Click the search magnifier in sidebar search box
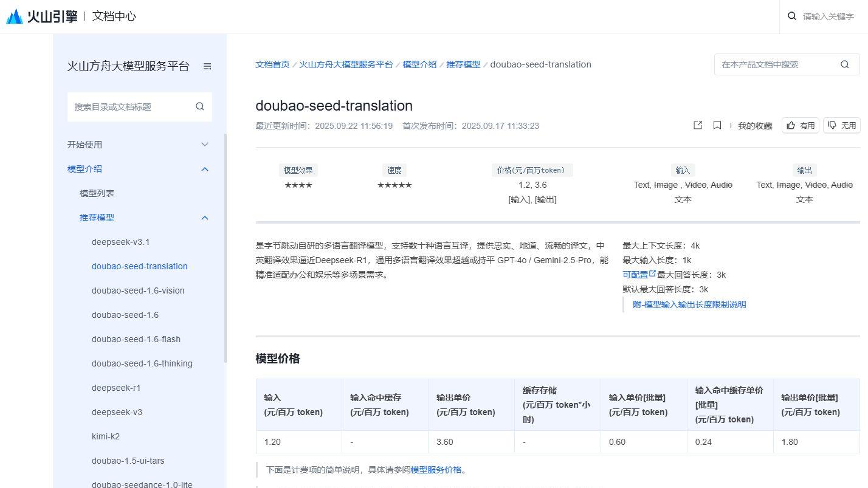The height and width of the screenshot is (488, 868). (200, 106)
